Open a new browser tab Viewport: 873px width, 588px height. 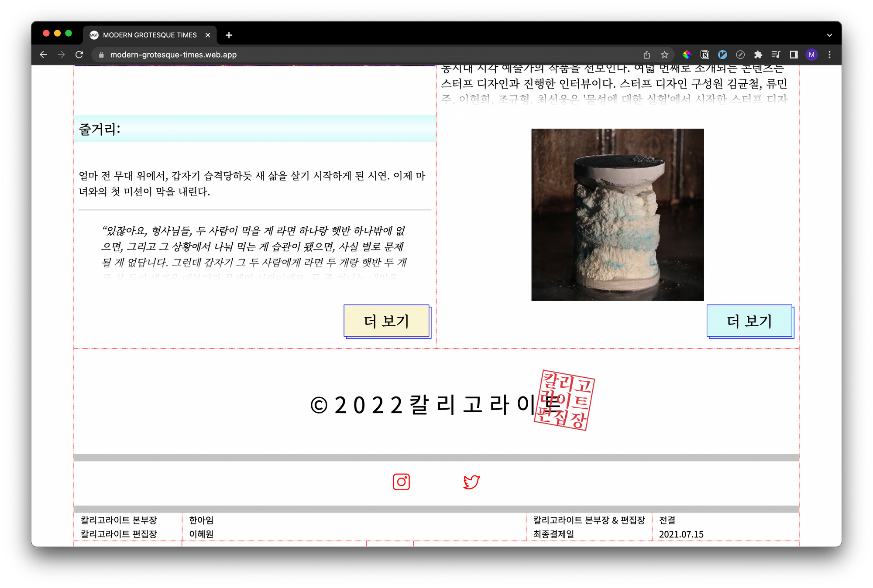click(229, 35)
